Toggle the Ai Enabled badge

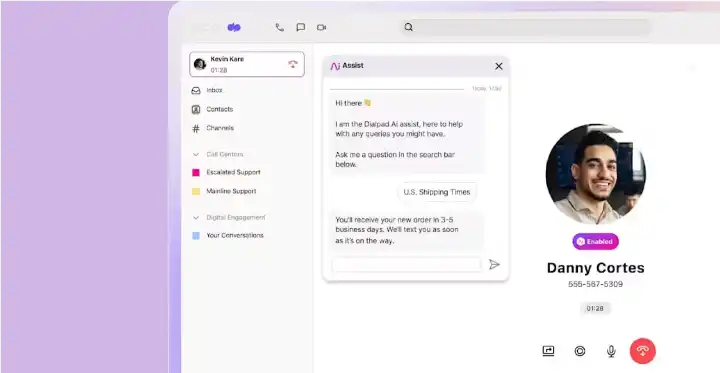(x=596, y=241)
